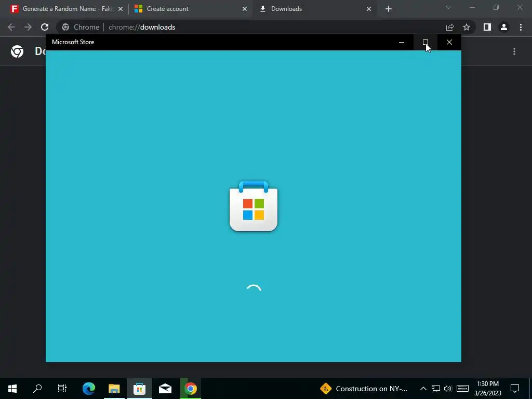Open Windows taskbar search
This screenshot has height=399, width=532.
coord(37,389)
